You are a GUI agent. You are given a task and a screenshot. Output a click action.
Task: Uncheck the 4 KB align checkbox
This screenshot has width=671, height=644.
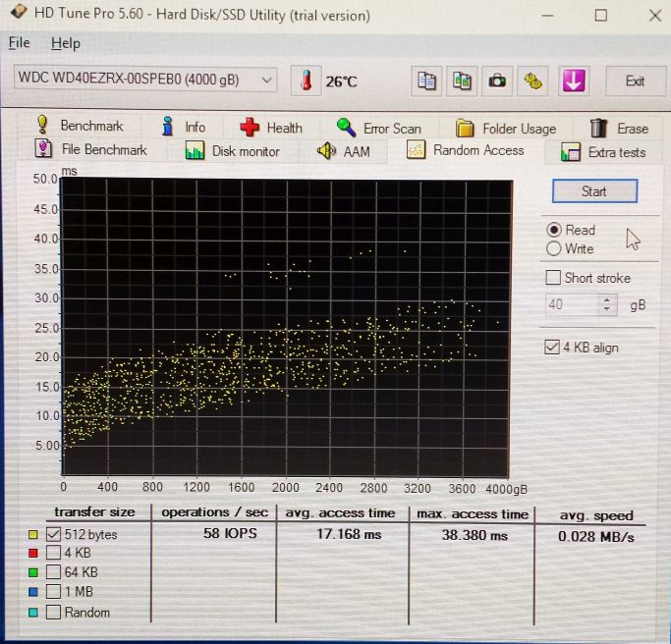pyautogui.click(x=551, y=347)
